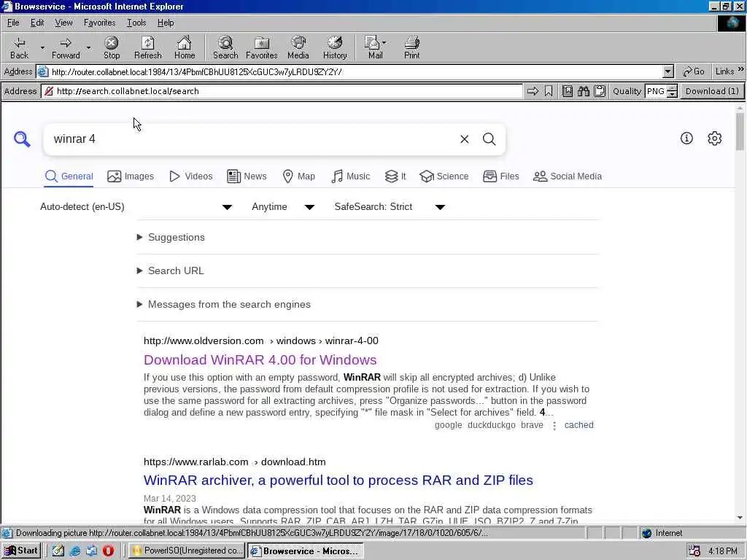Switch to the News search tab

pyautogui.click(x=247, y=176)
